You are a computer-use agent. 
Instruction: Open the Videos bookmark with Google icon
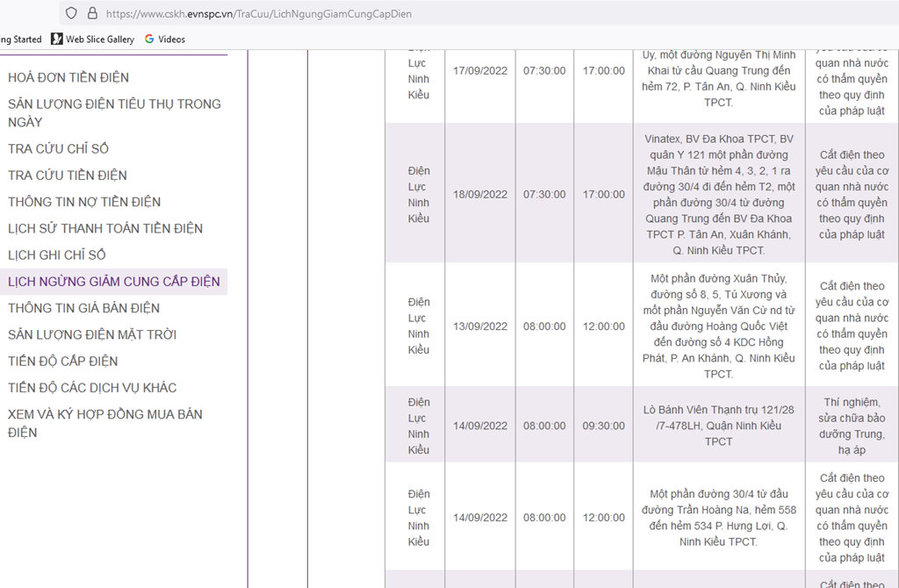pos(164,39)
